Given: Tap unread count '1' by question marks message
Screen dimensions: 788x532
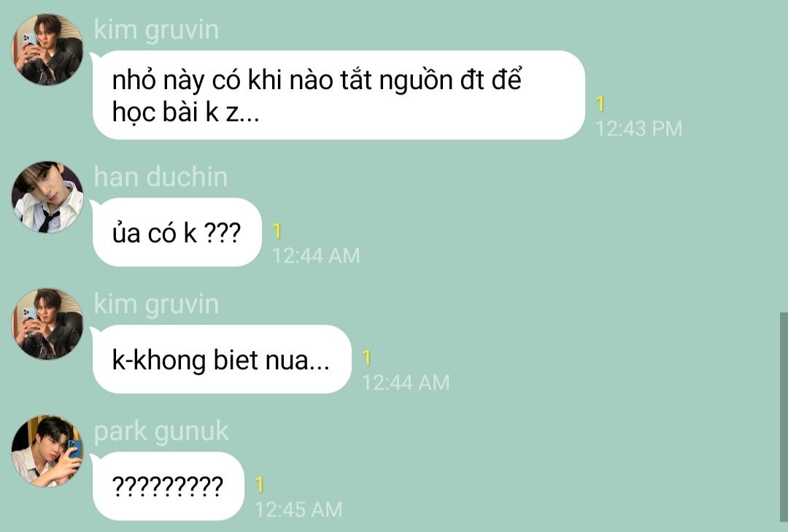Looking at the screenshot, I should pos(259,485).
